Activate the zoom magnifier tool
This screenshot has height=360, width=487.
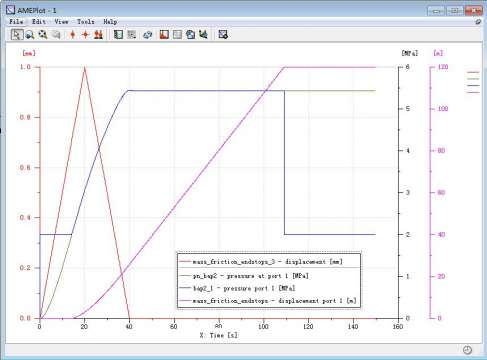pyautogui.click(x=30, y=34)
